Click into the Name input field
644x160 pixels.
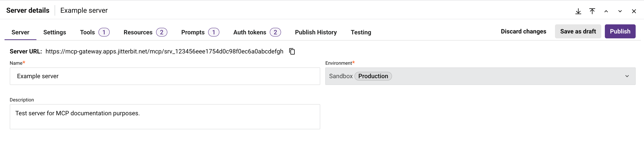[165, 76]
